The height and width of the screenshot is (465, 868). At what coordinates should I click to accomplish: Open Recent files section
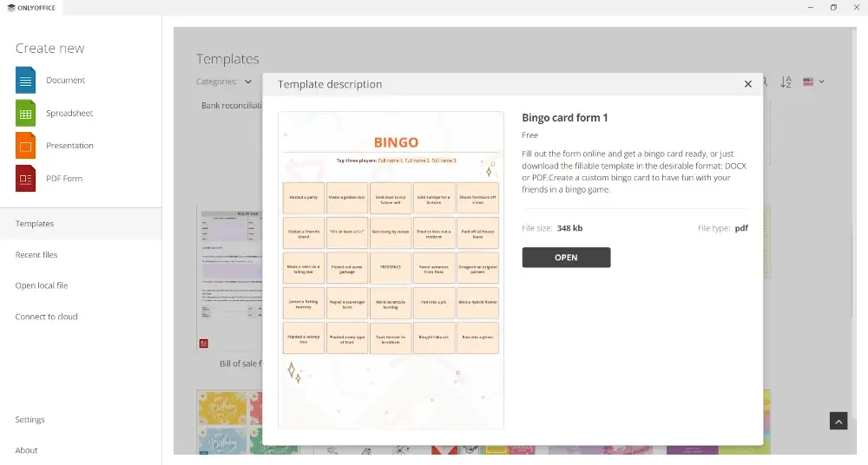[x=36, y=255]
